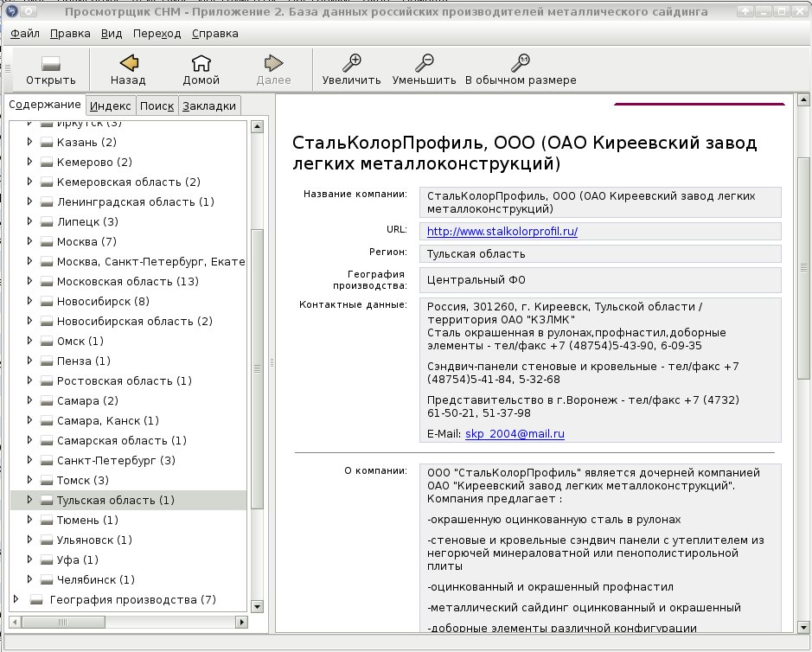Image resolution: width=812 pixels, height=652 pixels.
Task: Click the book icon beside Новосибирск (8)
Action: (x=47, y=302)
